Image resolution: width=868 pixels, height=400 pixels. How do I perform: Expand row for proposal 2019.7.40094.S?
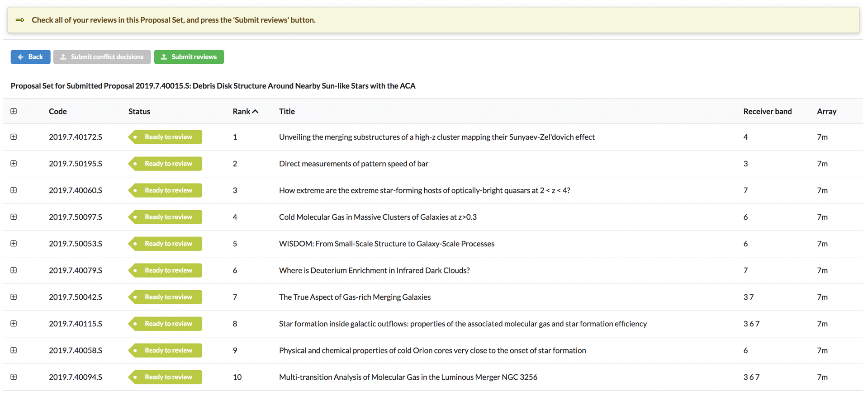(14, 377)
